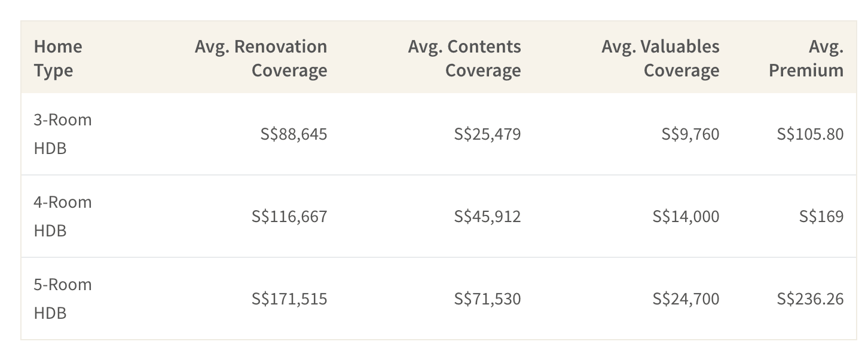
Task: Select the Avg. Premium column header
Action: click(806, 58)
